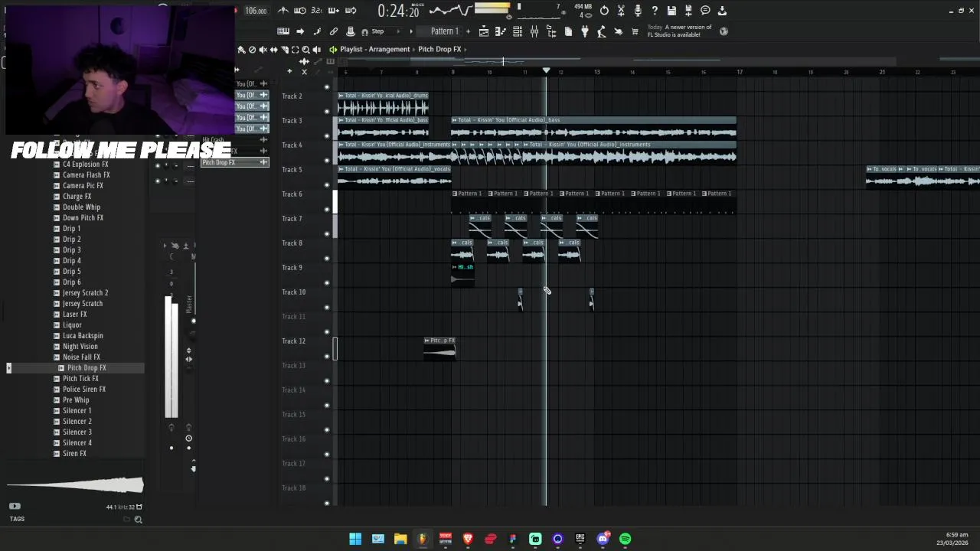Open the Mixer window

[534, 31]
